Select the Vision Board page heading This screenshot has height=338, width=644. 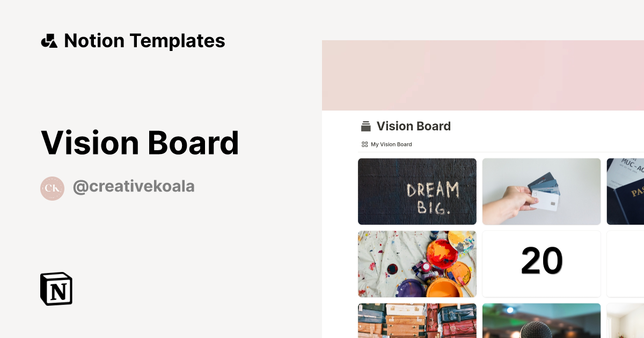coord(413,126)
